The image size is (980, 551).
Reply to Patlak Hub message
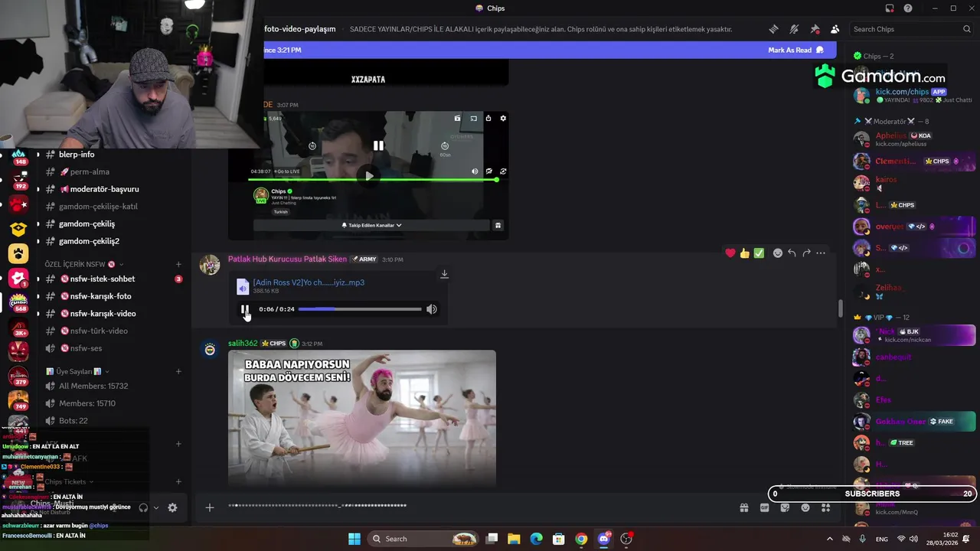coord(792,253)
